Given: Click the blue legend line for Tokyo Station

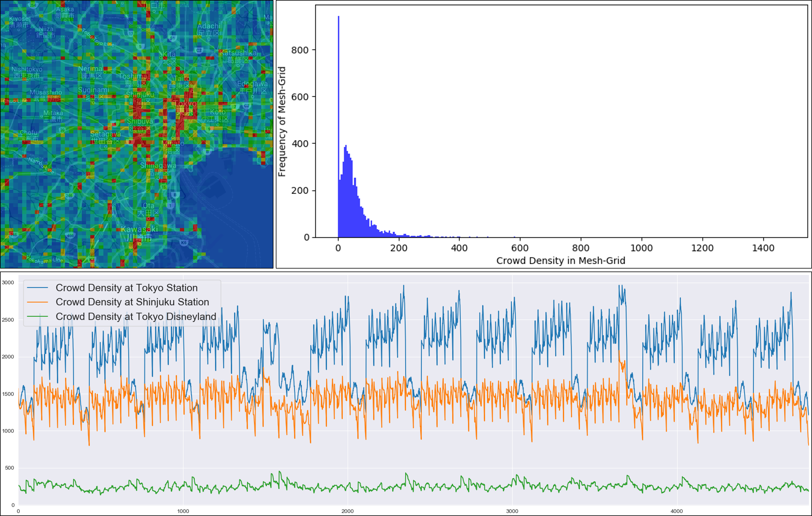Looking at the screenshot, I should pos(37,288).
